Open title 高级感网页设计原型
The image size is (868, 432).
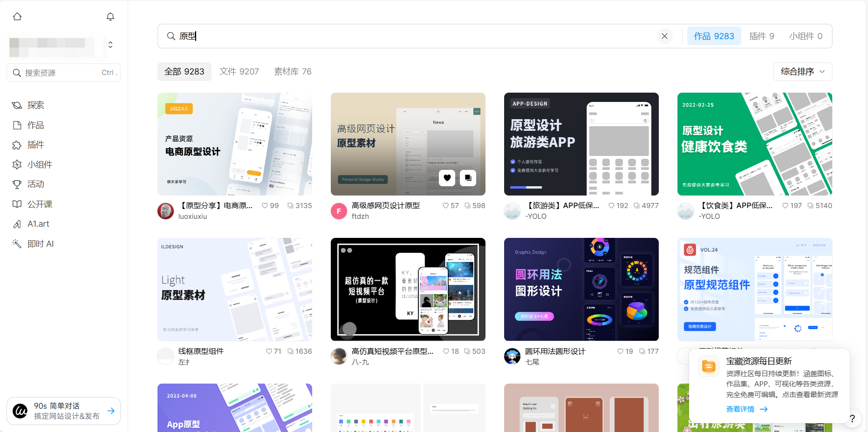386,206
